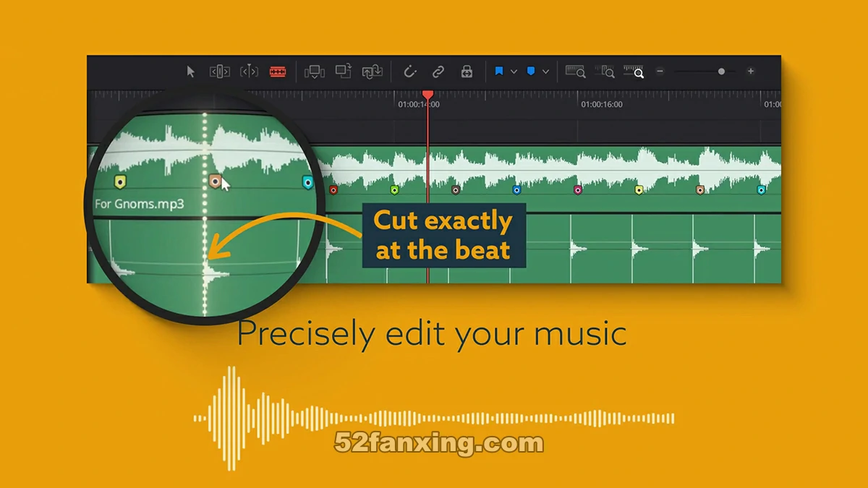Image resolution: width=868 pixels, height=488 pixels.
Task: Click the 01:00:16:00 timecode on the ruler
Action: point(602,104)
